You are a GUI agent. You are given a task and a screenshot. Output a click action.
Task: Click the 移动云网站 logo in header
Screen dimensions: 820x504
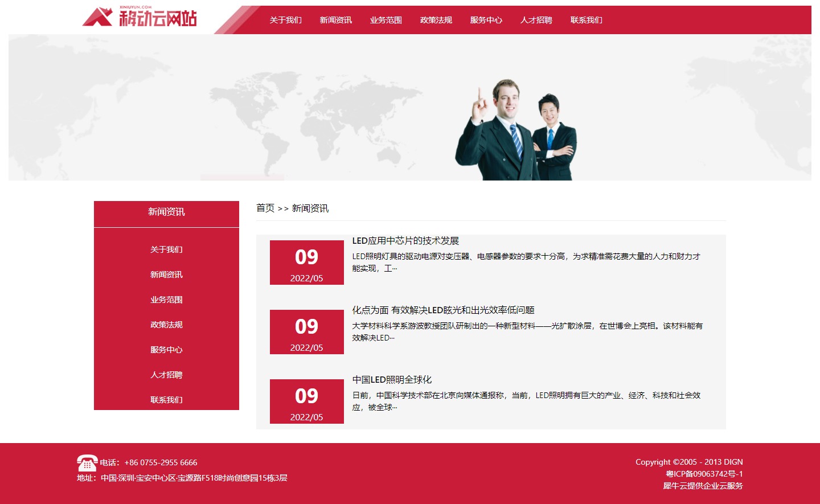[140, 17]
